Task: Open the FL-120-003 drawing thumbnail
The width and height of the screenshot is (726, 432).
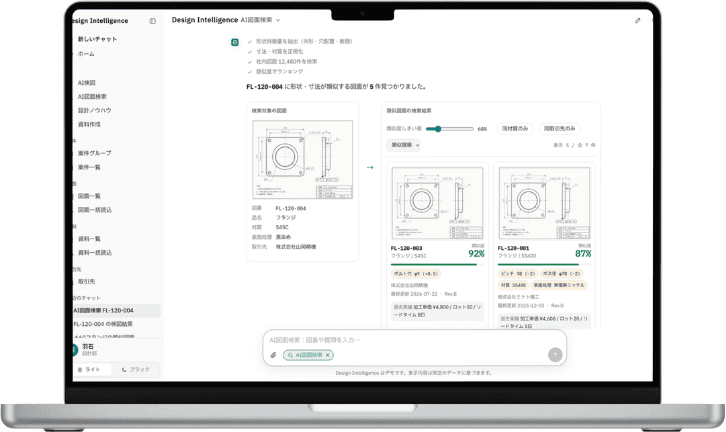Action: click(437, 203)
